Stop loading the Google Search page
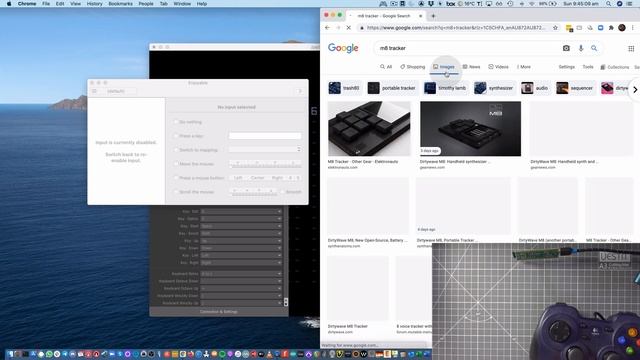The image size is (640, 360). point(348,28)
